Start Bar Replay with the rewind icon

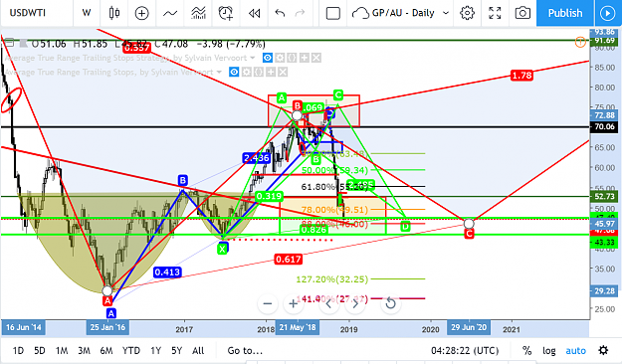tap(254, 13)
